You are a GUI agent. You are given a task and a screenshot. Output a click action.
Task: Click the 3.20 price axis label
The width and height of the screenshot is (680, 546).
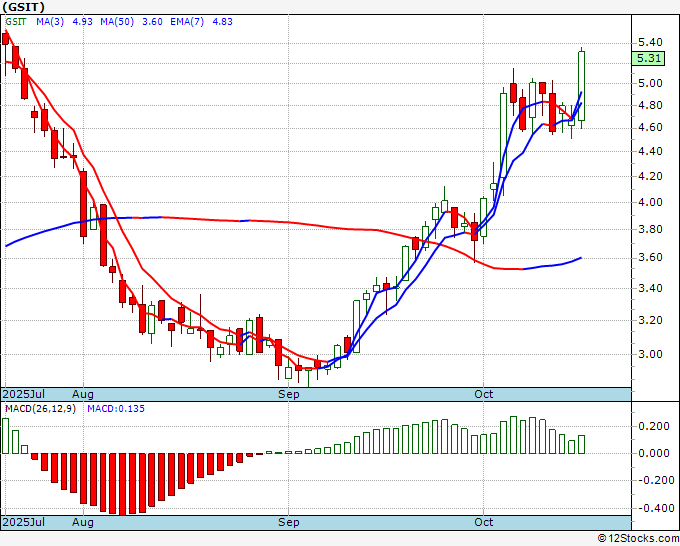coord(650,320)
